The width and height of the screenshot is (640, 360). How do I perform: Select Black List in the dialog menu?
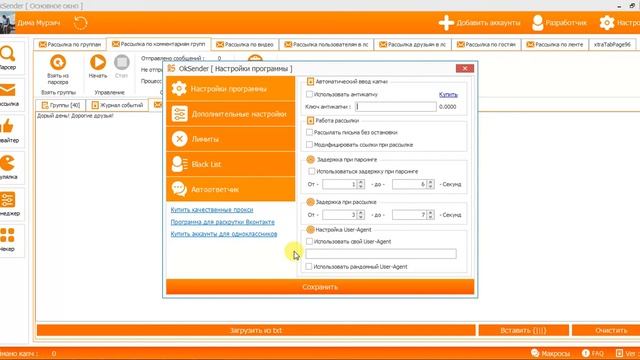[231, 164]
